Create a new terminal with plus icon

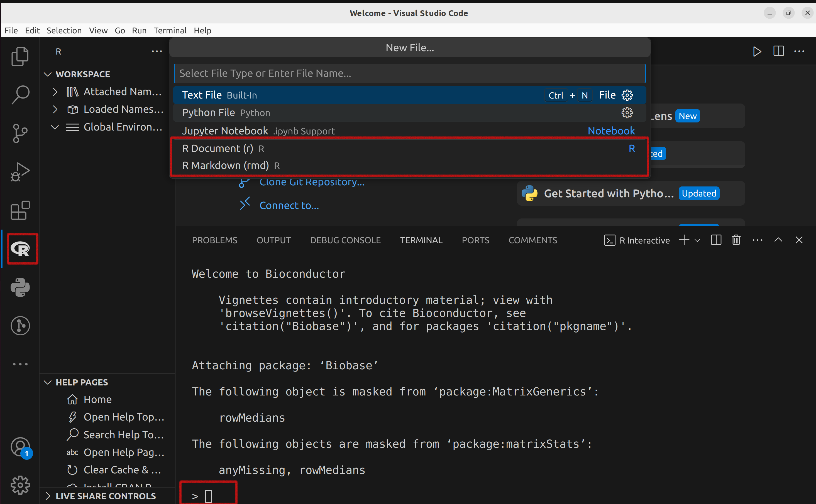684,240
